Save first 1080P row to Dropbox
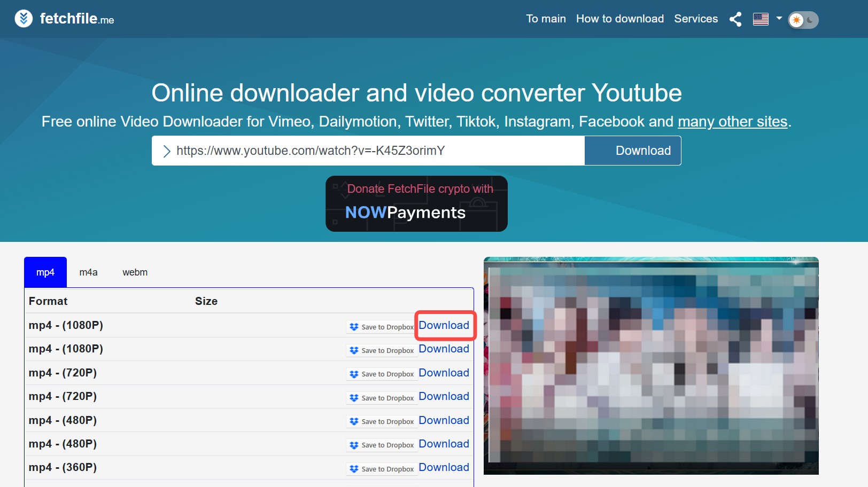This screenshot has height=487, width=868. (381, 327)
